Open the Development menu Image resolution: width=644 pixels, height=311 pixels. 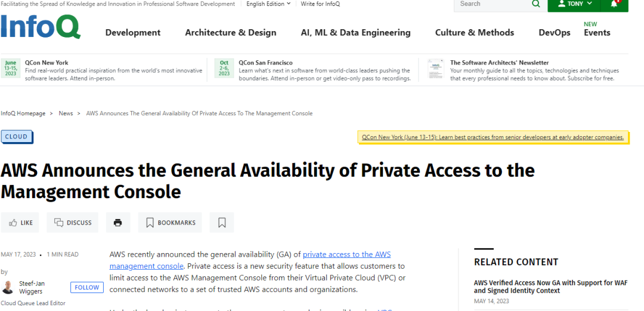[133, 32]
